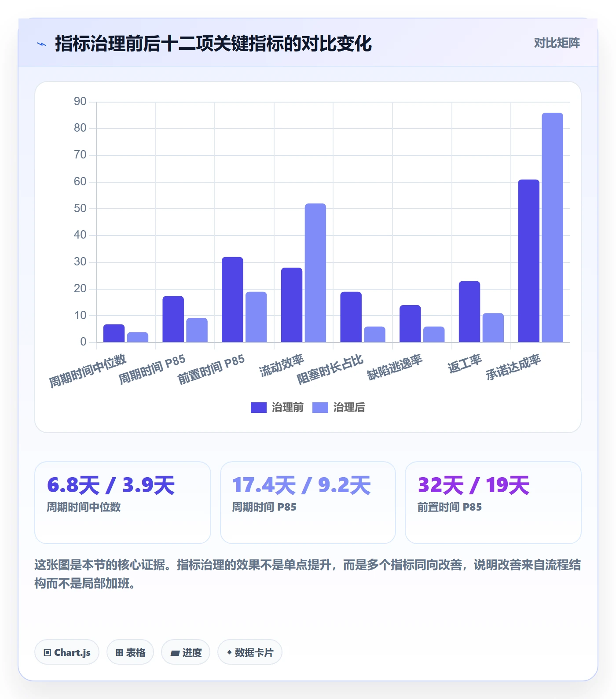
Task: Click the 表格 tag chip
Action: [x=130, y=652]
